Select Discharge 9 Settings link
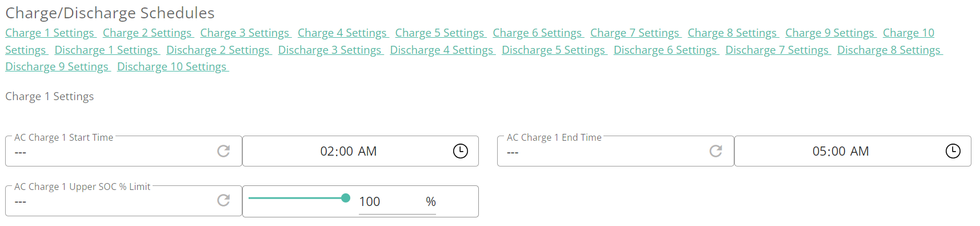The height and width of the screenshot is (226, 980). point(57,67)
